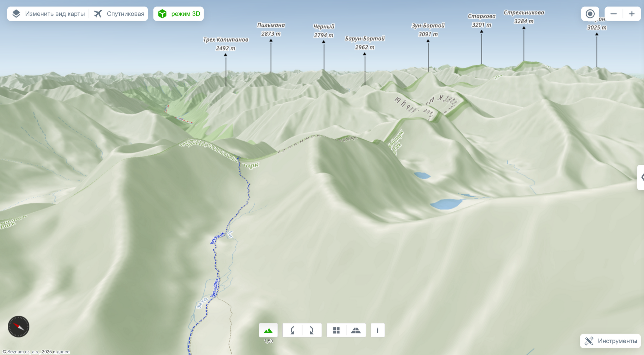
Task: Open the 3D info button
Action: pos(377,330)
